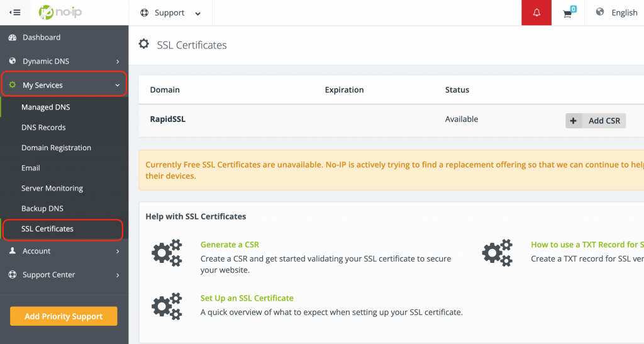Open the shopping cart icon

pos(568,13)
